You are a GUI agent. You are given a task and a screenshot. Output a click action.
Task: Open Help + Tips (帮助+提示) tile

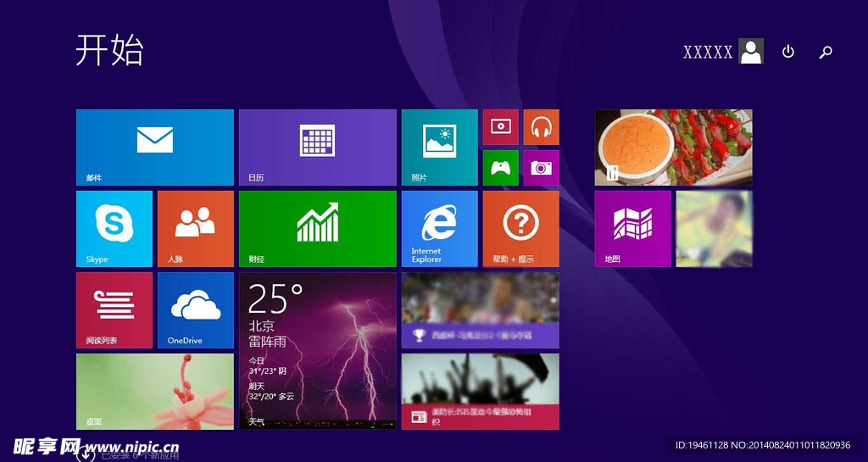pyautogui.click(x=520, y=228)
